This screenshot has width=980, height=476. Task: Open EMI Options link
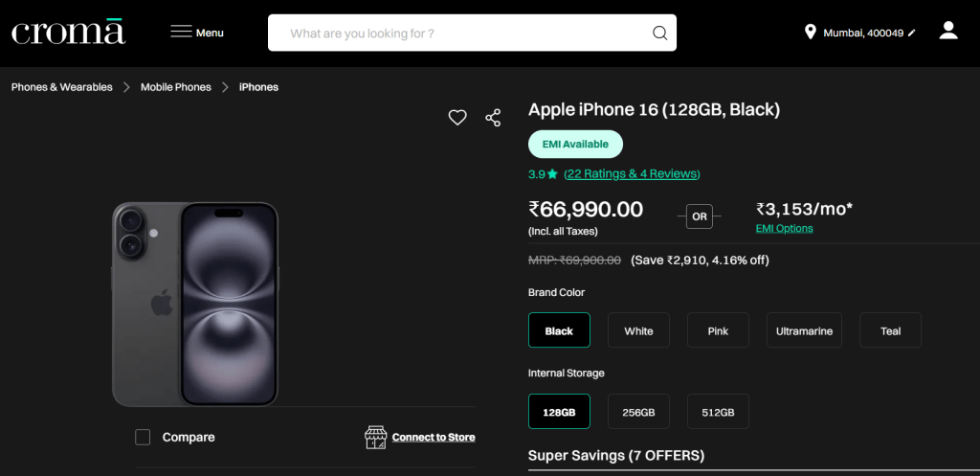coord(784,228)
